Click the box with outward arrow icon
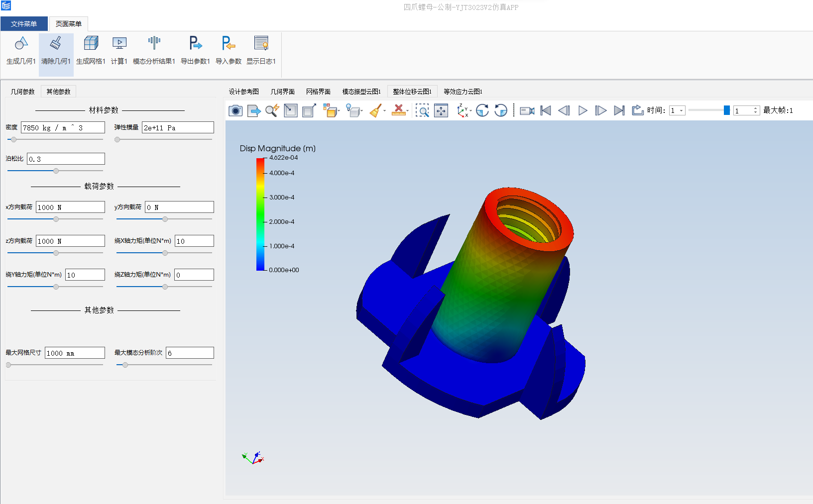Image resolution: width=813 pixels, height=504 pixels. pyautogui.click(x=309, y=110)
